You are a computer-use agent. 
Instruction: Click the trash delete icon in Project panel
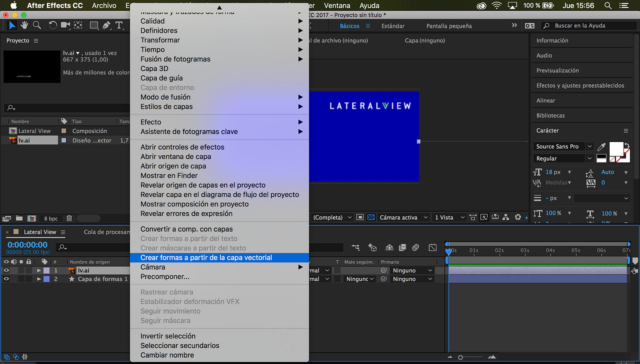pyautogui.click(x=69, y=218)
